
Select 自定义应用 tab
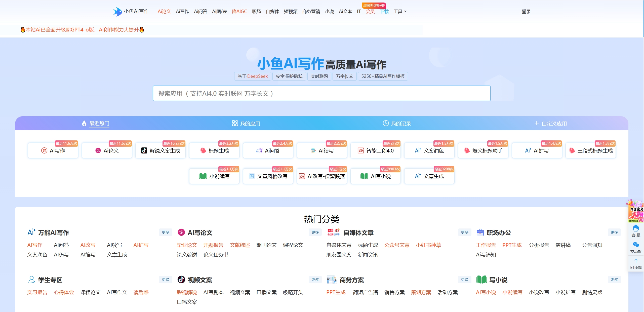pyautogui.click(x=550, y=123)
